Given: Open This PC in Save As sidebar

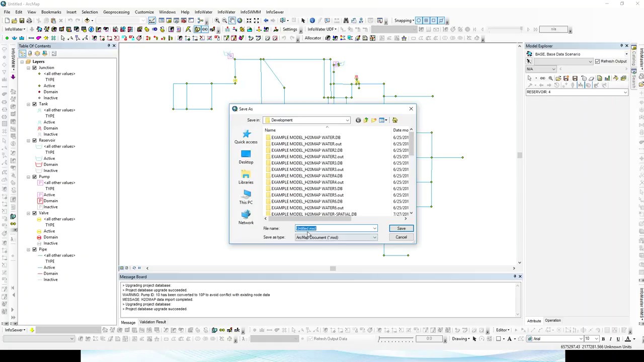Looking at the screenshot, I should (x=246, y=197).
